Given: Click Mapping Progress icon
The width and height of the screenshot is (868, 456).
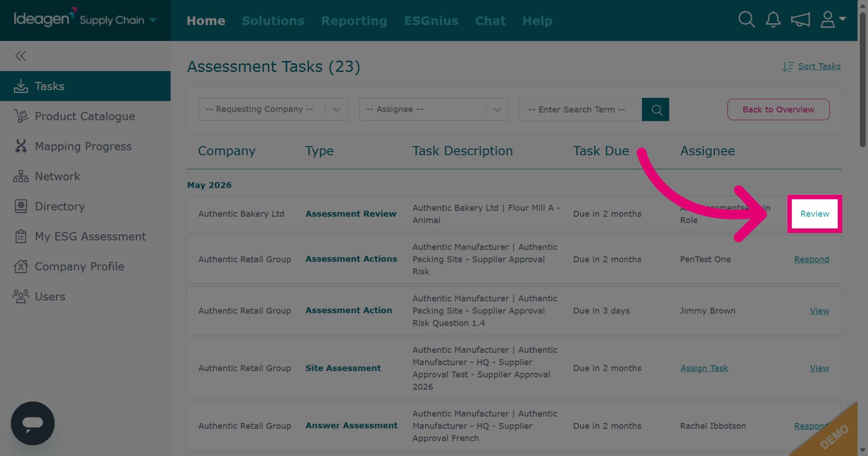Looking at the screenshot, I should [21, 146].
